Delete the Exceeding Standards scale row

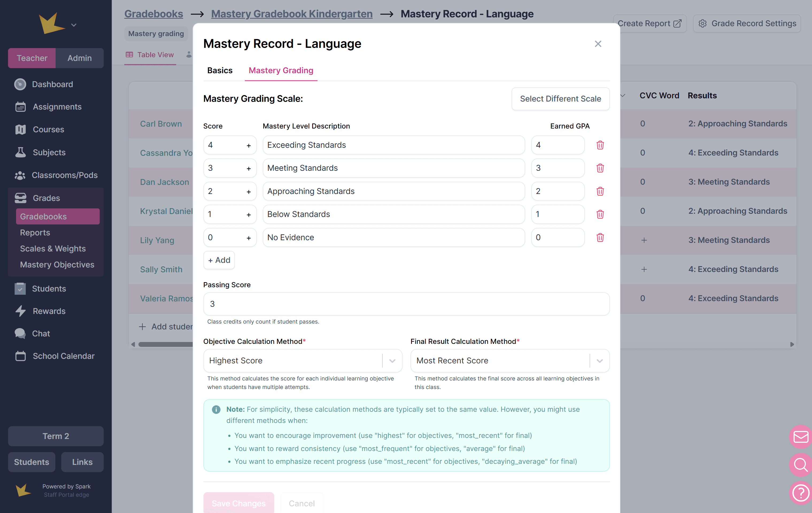tap(600, 145)
